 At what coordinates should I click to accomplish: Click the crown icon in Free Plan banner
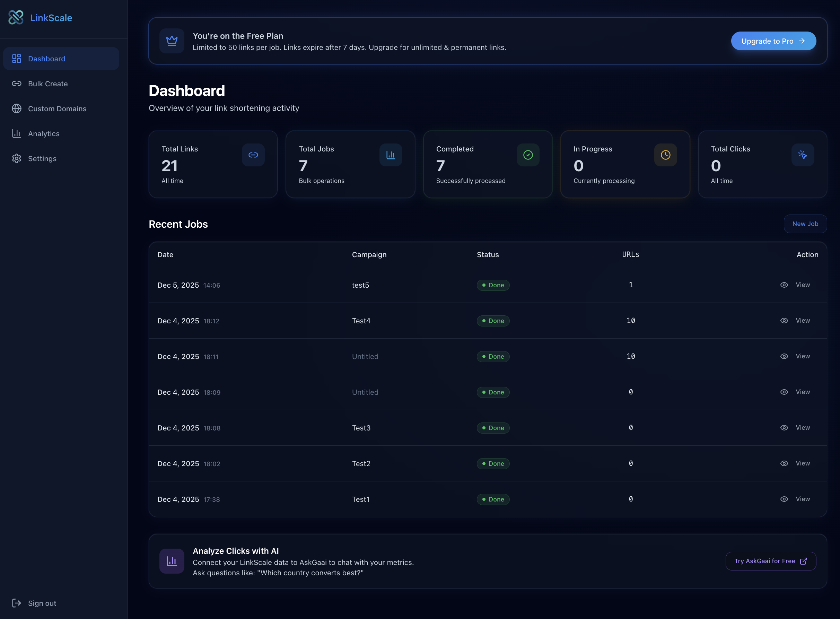(x=172, y=41)
